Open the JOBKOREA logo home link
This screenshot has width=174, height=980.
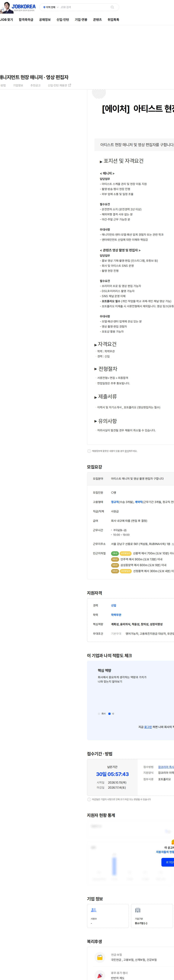click(24, 7)
